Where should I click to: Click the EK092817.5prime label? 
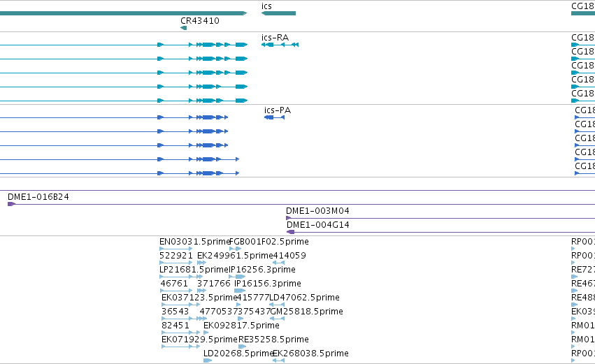pyautogui.click(x=241, y=326)
